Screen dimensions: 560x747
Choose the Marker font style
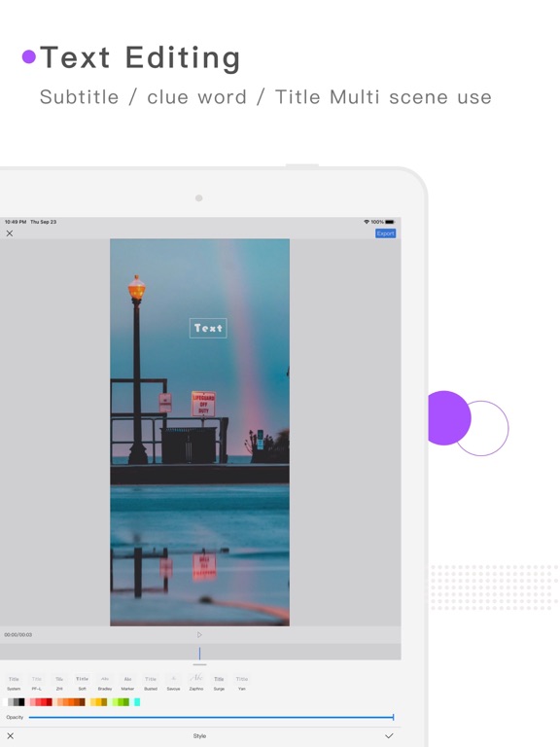(127, 683)
